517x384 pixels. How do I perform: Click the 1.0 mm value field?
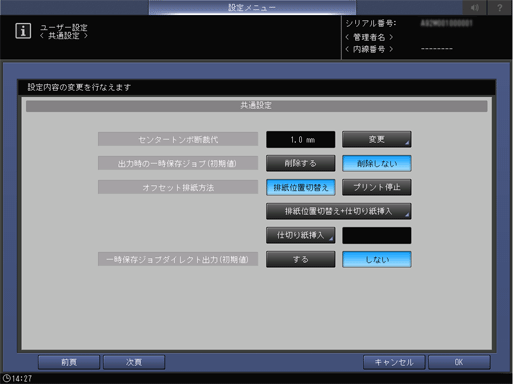[x=300, y=139]
